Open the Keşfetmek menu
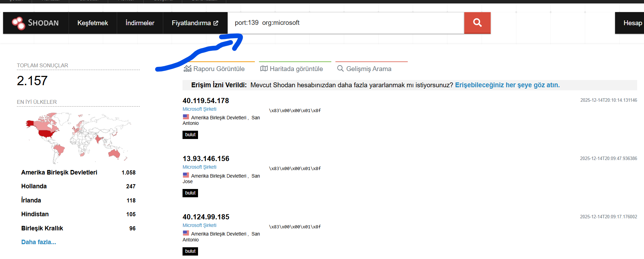The height and width of the screenshot is (259, 644). tap(93, 23)
